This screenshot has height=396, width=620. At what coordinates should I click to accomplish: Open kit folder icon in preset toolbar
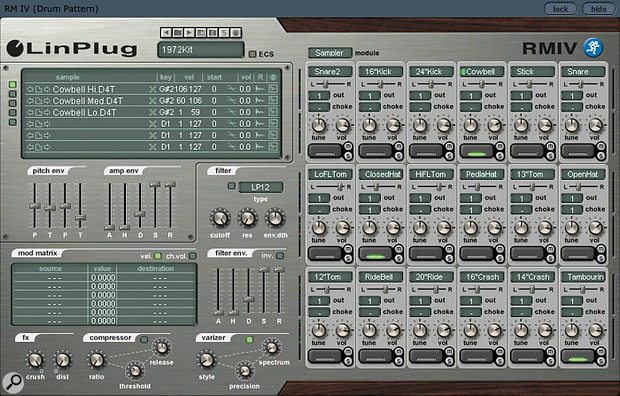pyautogui.click(x=178, y=32)
